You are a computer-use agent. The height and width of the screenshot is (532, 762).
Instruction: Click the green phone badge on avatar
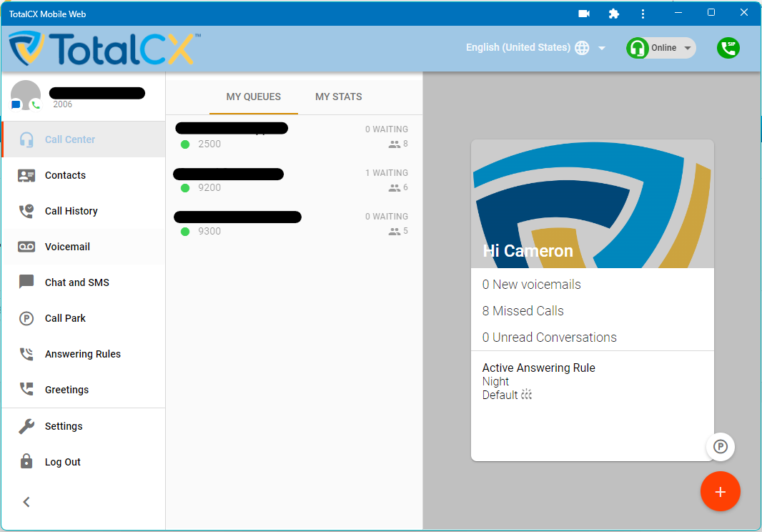[36, 104]
